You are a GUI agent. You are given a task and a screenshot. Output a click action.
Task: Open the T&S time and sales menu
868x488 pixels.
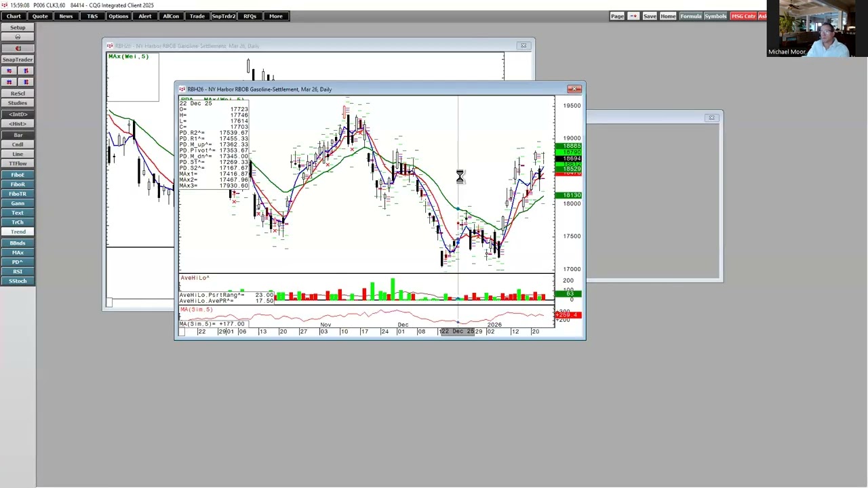coord(92,16)
